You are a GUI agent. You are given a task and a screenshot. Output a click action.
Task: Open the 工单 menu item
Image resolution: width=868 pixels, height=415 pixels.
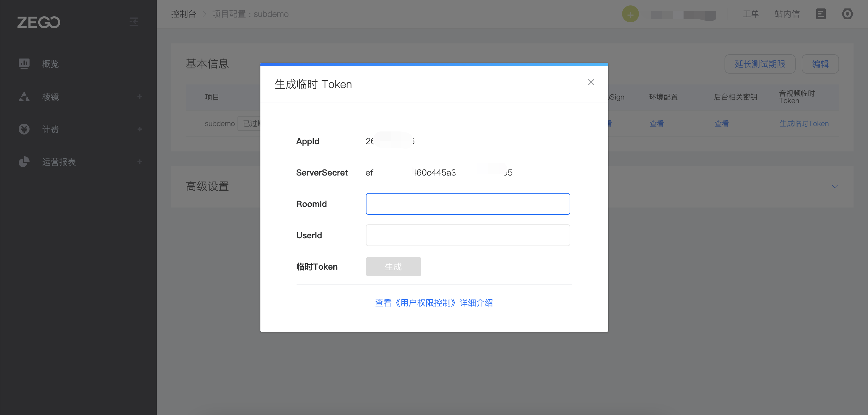pos(751,14)
